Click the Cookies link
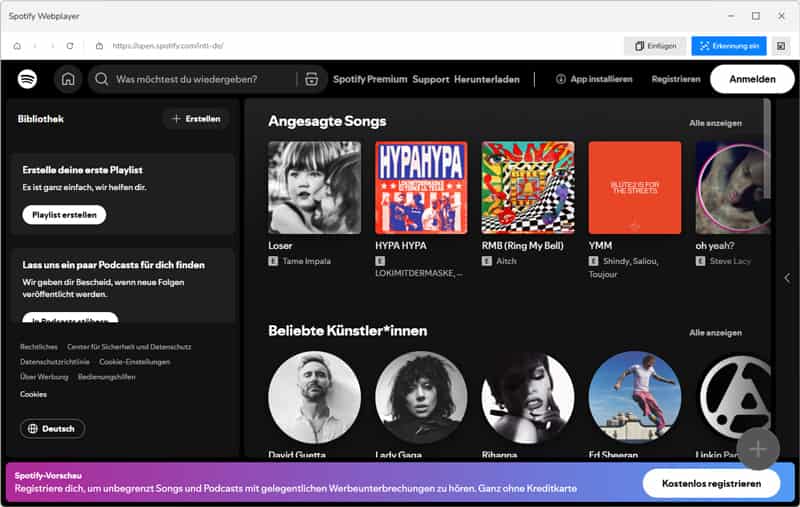 (x=33, y=394)
